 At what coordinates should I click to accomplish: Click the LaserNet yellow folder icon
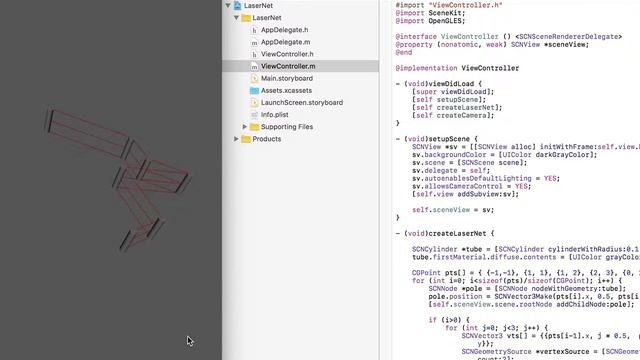click(246, 18)
